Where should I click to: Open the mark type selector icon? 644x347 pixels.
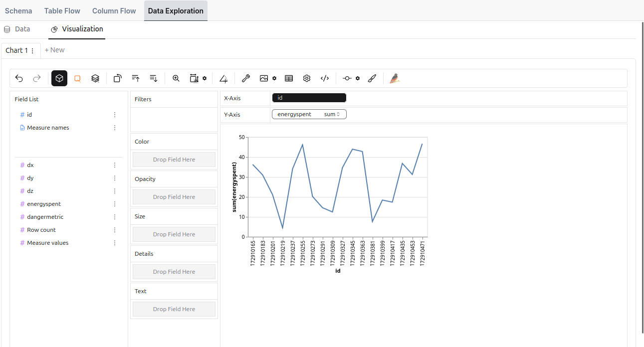click(x=77, y=78)
